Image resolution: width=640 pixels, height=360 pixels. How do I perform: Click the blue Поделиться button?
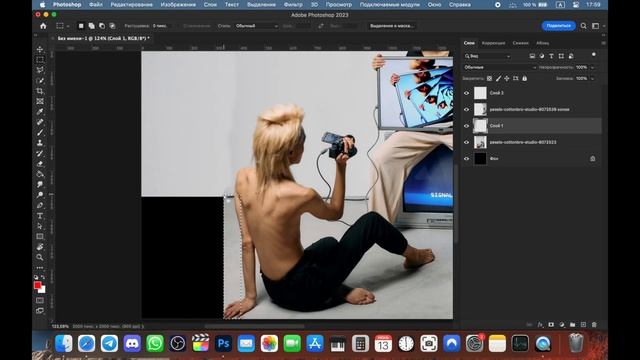coord(558,26)
